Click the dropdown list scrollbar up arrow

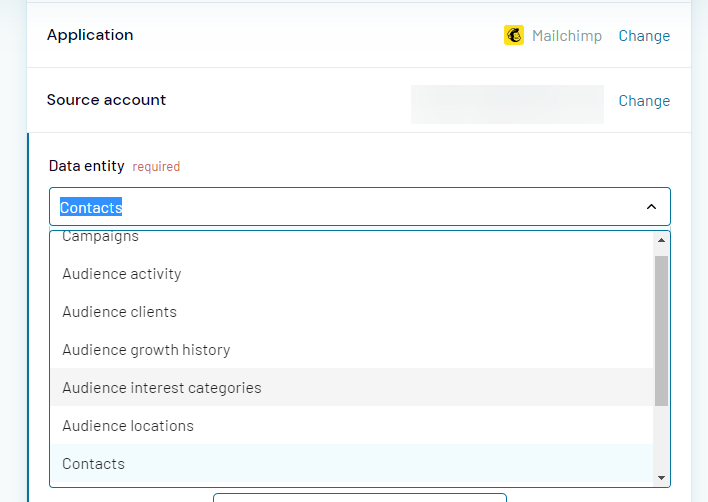(661, 240)
